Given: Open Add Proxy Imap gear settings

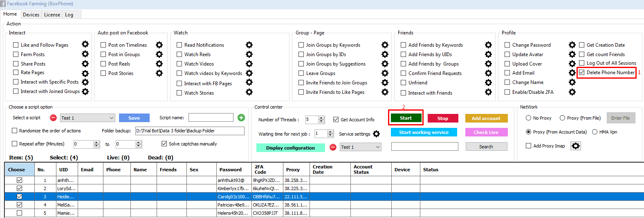Looking at the screenshot, I should [576, 146].
